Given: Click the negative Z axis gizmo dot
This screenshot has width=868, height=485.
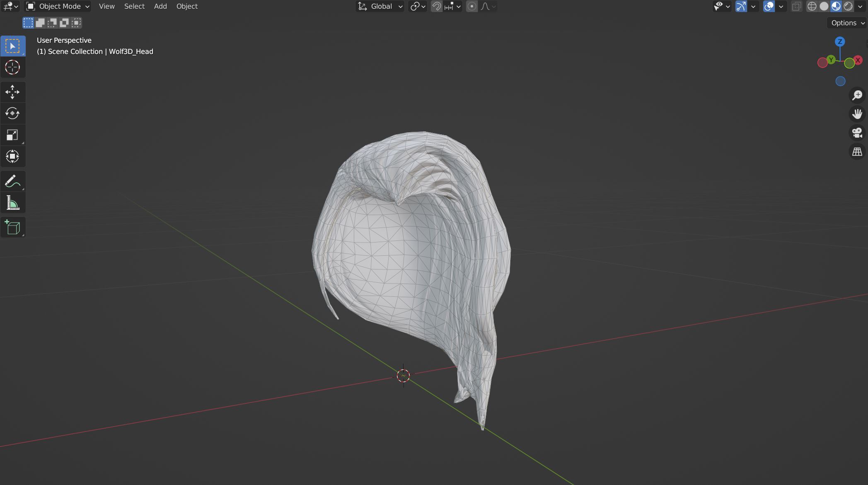Looking at the screenshot, I should 840,81.
